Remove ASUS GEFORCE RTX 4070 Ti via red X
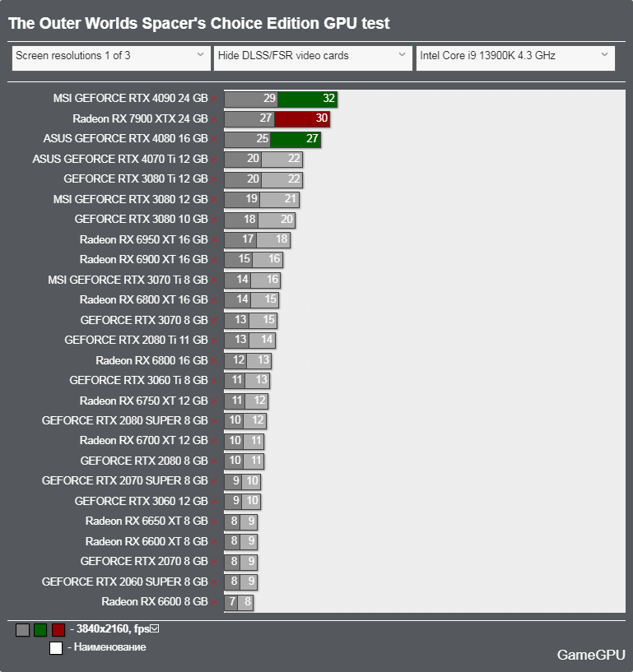Image resolution: width=633 pixels, height=672 pixels. [214, 160]
